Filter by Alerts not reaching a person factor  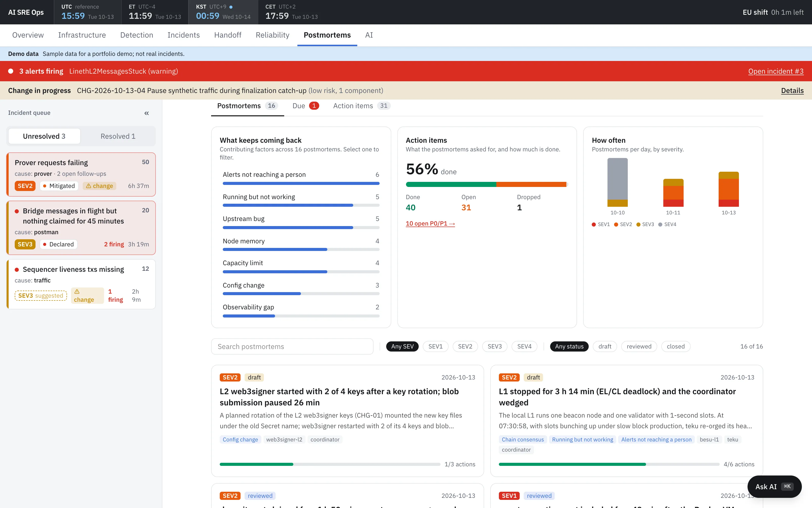[301, 178]
